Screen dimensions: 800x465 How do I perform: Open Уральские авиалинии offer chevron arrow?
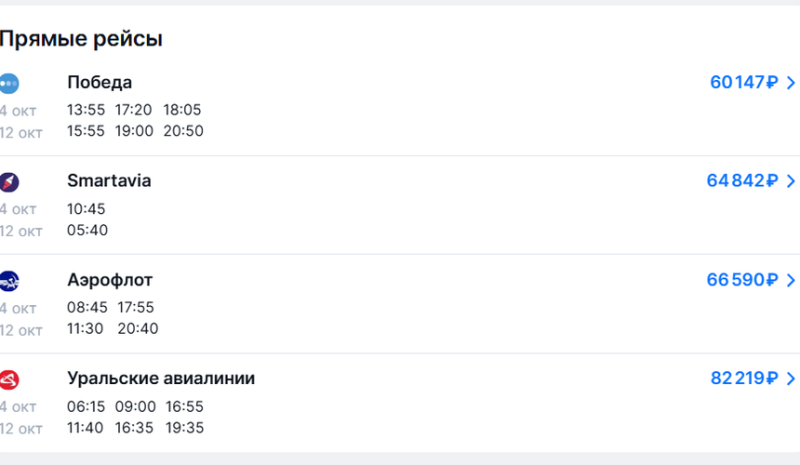(791, 378)
